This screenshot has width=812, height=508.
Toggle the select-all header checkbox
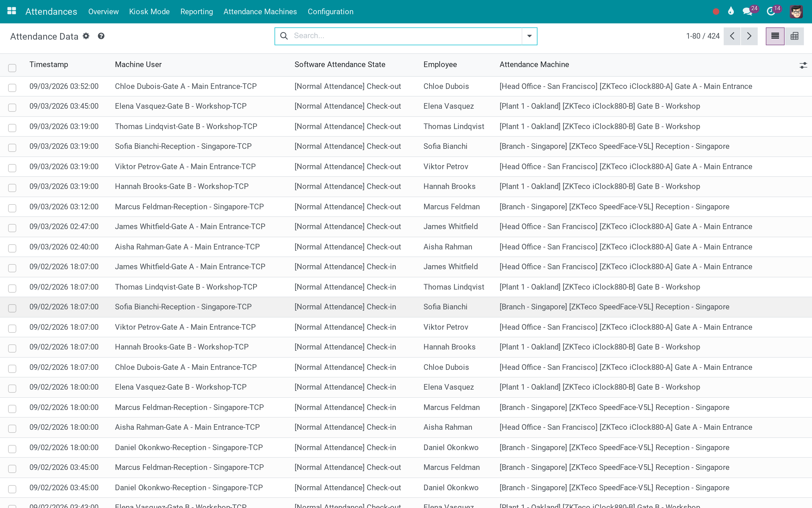point(12,68)
